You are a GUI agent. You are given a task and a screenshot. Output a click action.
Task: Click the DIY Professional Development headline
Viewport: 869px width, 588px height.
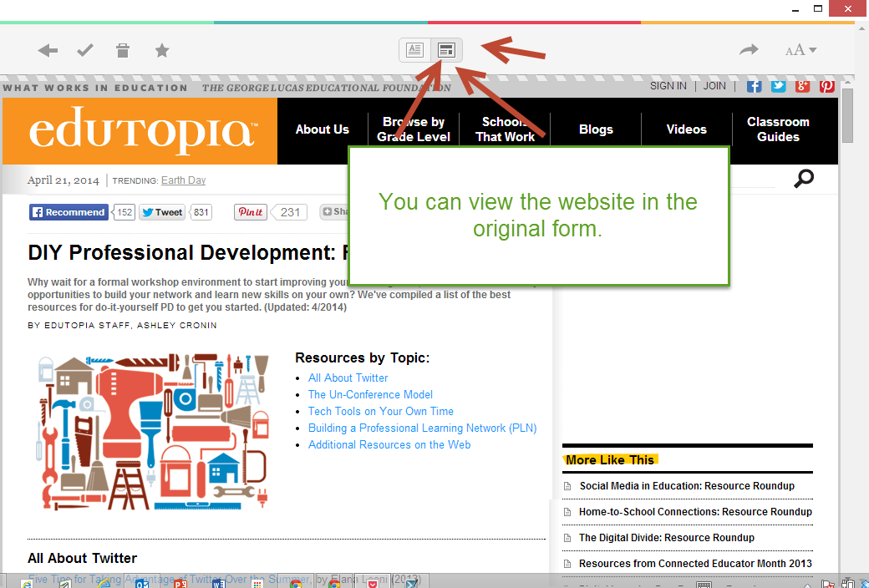tap(189, 253)
